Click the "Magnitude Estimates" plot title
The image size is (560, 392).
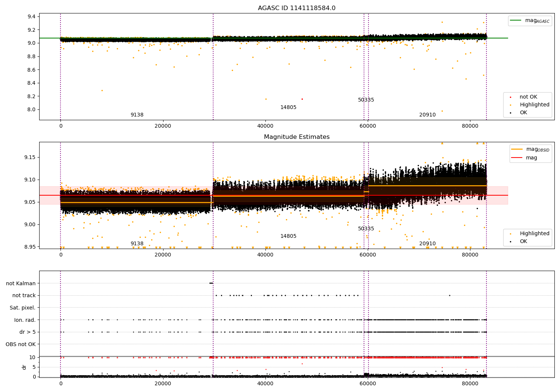pos(296,137)
